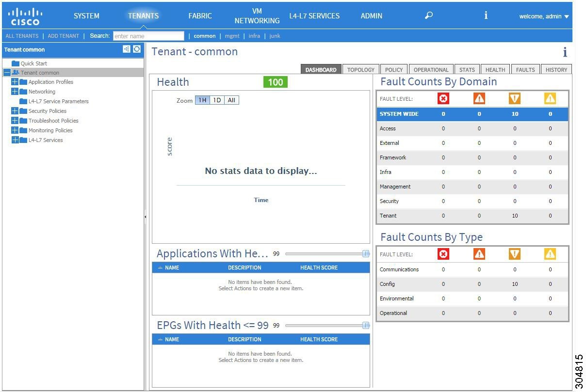Open the L4-L7 SERVICES menu
The width and height of the screenshot is (587, 392).
pyautogui.click(x=314, y=16)
